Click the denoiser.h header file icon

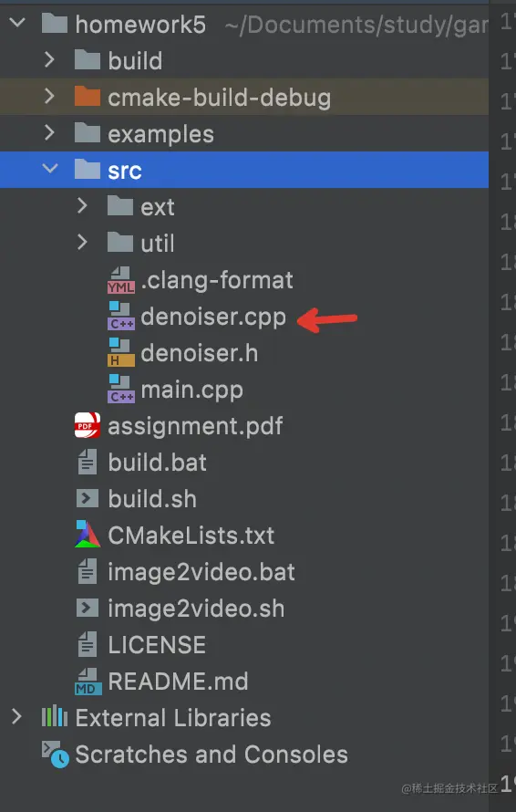click(121, 353)
